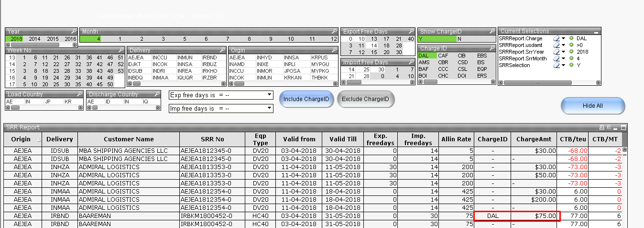Screen dimensions: 644x228
Task: Select JP in Load Country list
Action: (x=47, y=102)
